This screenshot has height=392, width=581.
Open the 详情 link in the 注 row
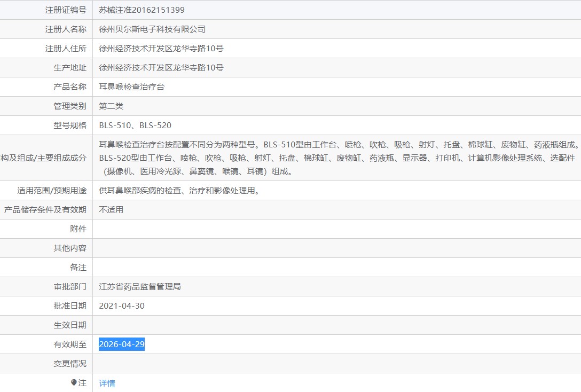[x=107, y=383]
